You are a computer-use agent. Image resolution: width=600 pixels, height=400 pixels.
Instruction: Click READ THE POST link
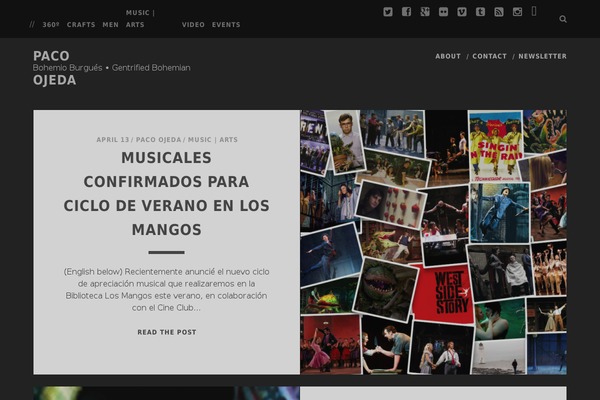point(167,332)
